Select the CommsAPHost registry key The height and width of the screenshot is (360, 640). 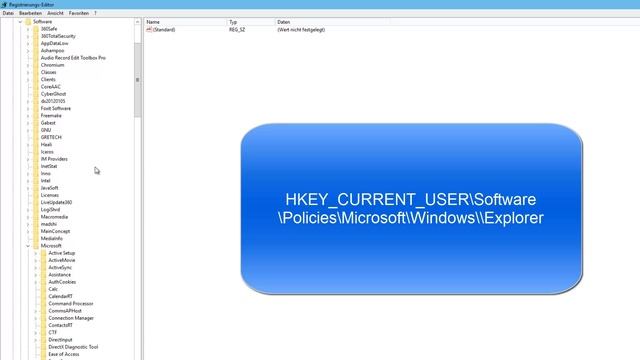coord(65,311)
